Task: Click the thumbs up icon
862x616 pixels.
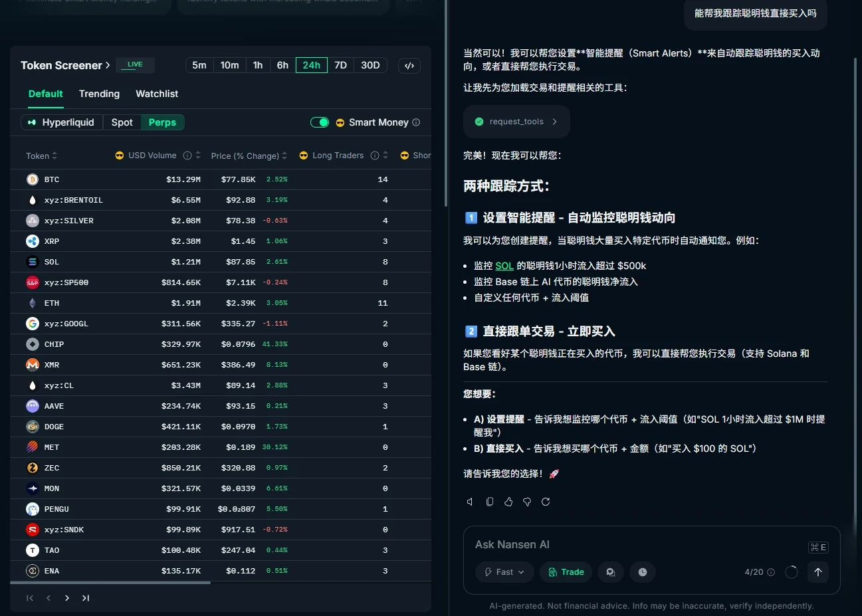Action: point(508,502)
